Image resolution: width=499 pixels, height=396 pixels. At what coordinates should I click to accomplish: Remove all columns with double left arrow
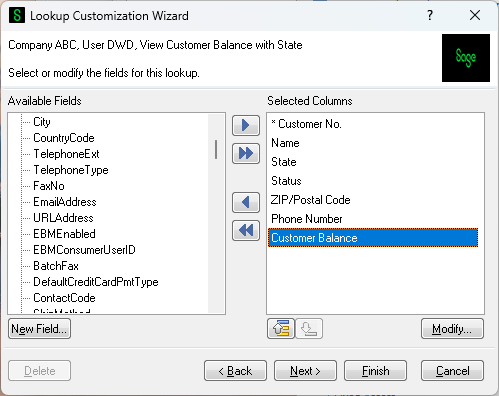[246, 230]
